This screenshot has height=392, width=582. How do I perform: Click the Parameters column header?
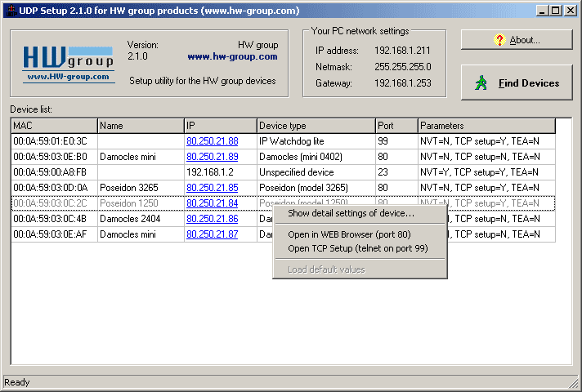(x=486, y=126)
